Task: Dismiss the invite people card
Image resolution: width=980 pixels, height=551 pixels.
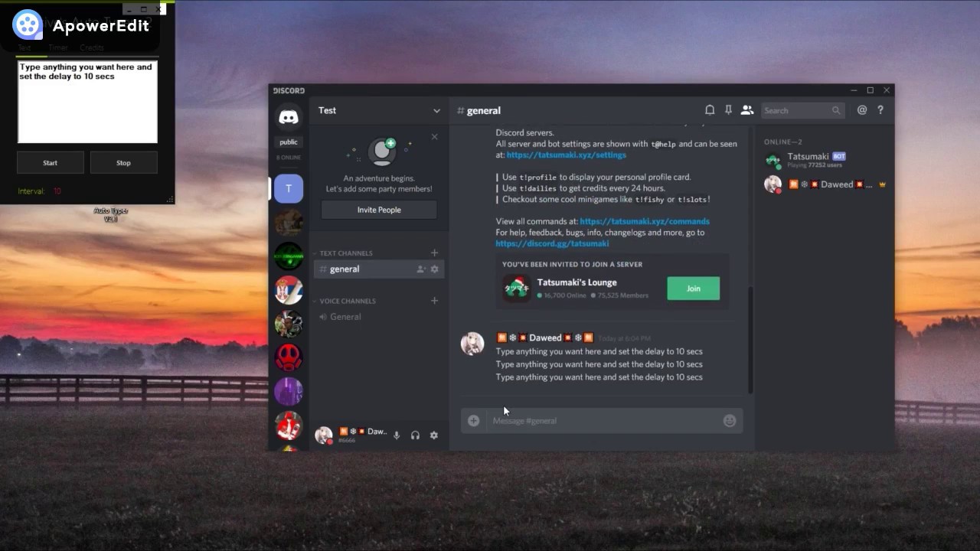Action: coord(435,137)
